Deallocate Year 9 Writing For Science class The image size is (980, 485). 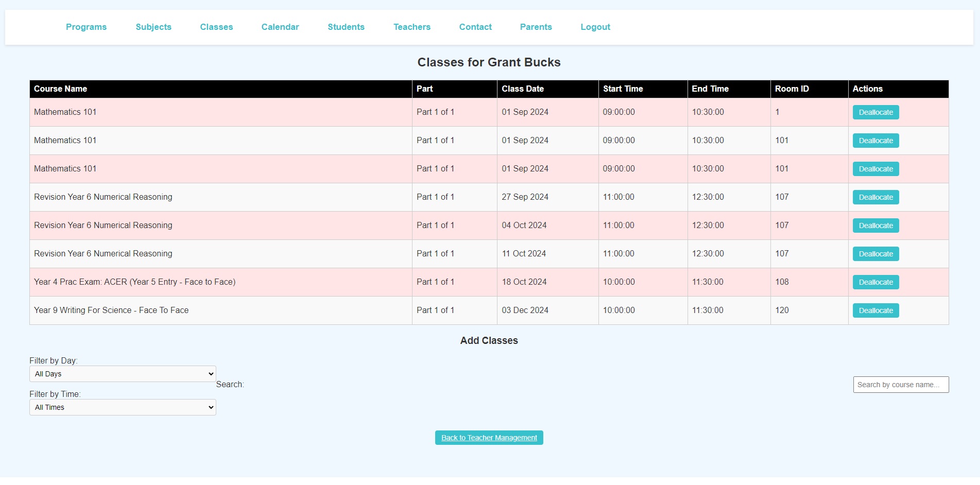875,310
